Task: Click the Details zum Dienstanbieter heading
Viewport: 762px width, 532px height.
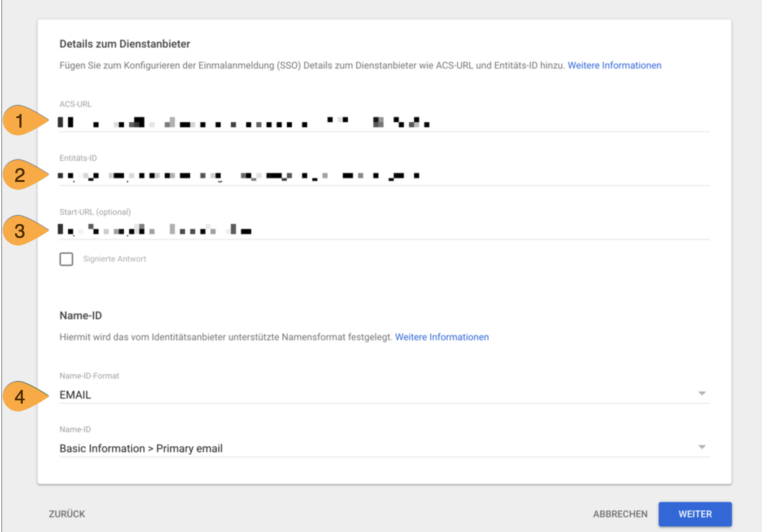Action: tap(125, 44)
